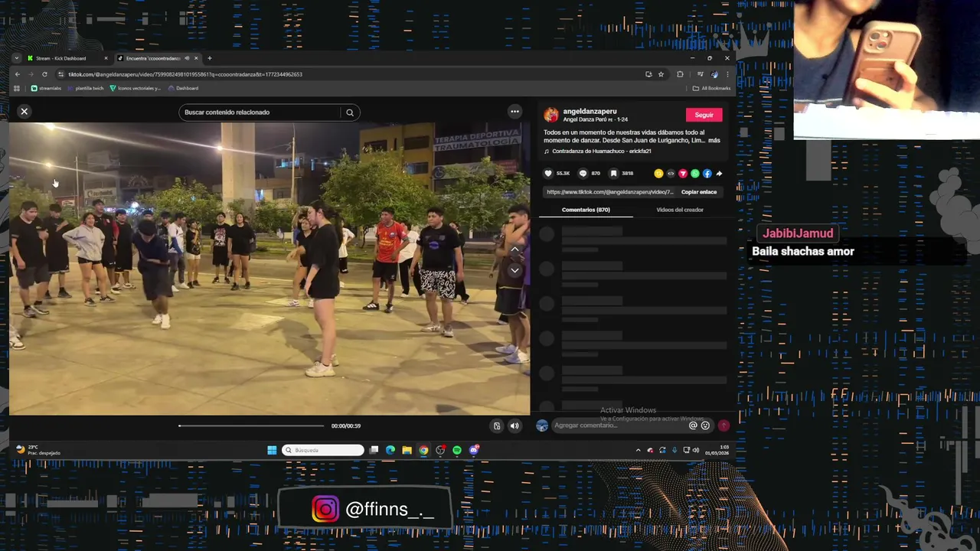This screenshot has height=551, width=980.
Task: Save the video with the bookmark icon
Action: (x=613, y=174)
